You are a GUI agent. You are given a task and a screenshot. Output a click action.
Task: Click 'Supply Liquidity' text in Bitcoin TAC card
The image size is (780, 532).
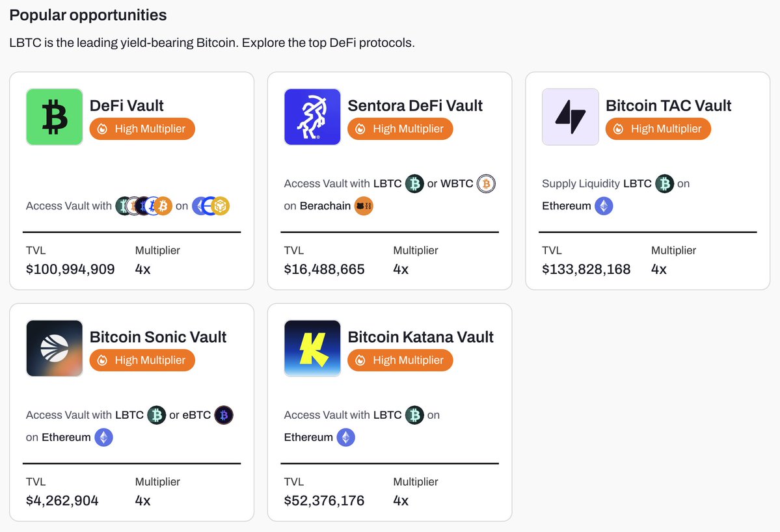580,183
